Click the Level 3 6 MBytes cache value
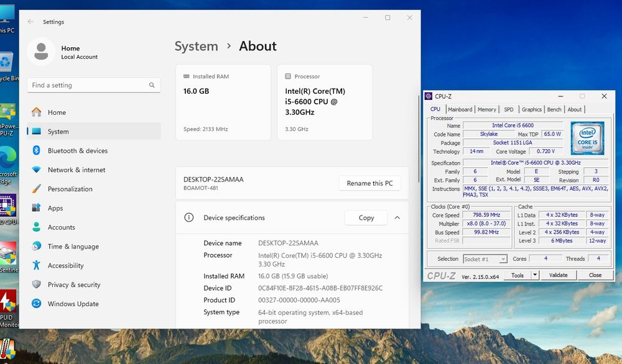622x364 pixels. point(561,240)
